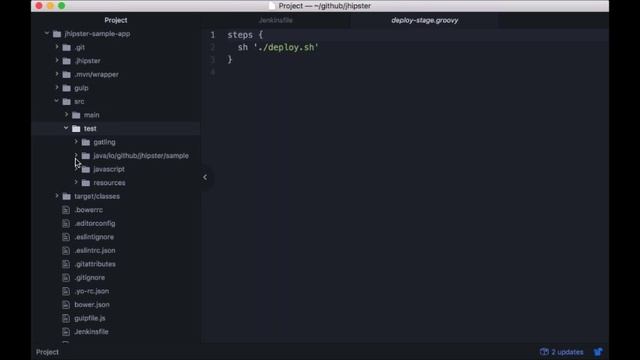Select the deploy-stage.groovy tab
The height and width of the screenshot is (360, 640).
point(424,20)
